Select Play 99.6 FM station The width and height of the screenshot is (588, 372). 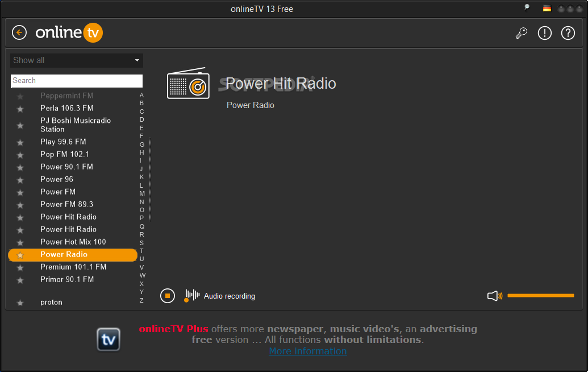pyautogui.click(x=63, y=142)
